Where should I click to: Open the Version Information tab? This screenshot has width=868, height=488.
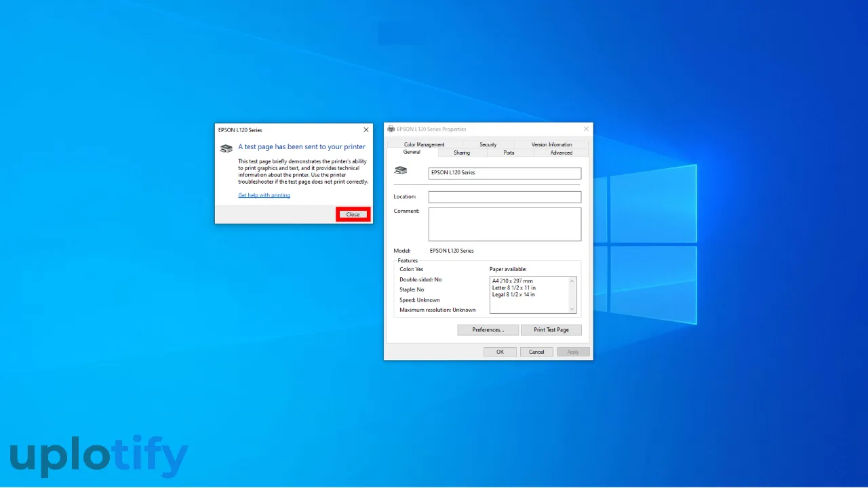tap(551, 144)
